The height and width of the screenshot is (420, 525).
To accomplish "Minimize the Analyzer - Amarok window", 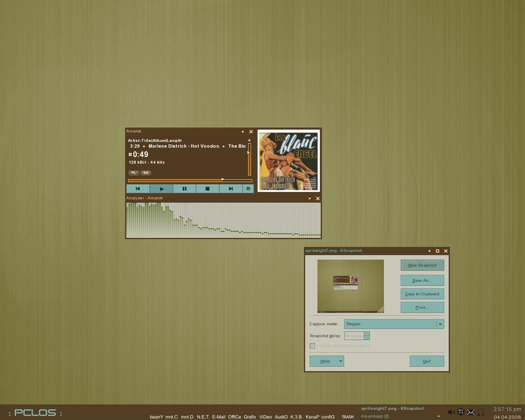I will pyautogui.click(x=310, y=199).
